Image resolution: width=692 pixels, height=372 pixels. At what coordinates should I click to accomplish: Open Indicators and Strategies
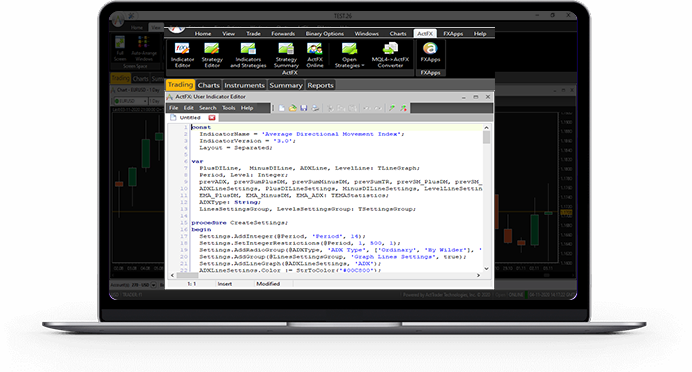pos(248,55)
